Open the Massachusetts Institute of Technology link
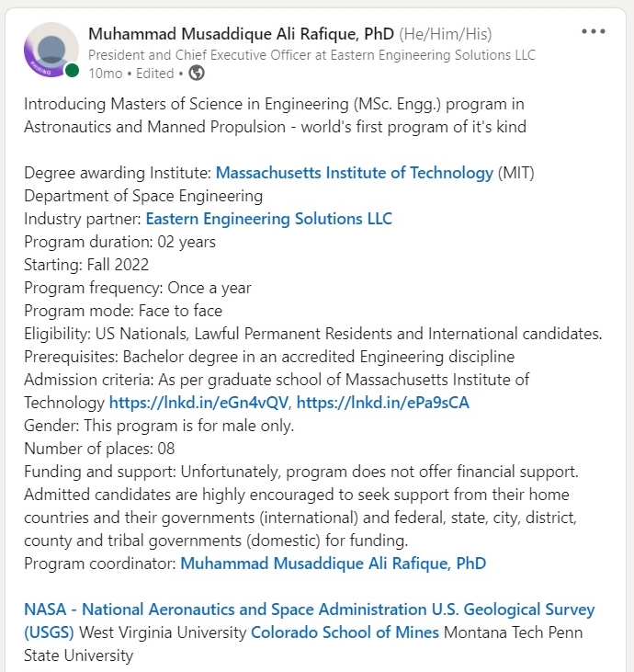Image resolution: width=634 pixels, height=672 pixels. click(x=354, y=173)
